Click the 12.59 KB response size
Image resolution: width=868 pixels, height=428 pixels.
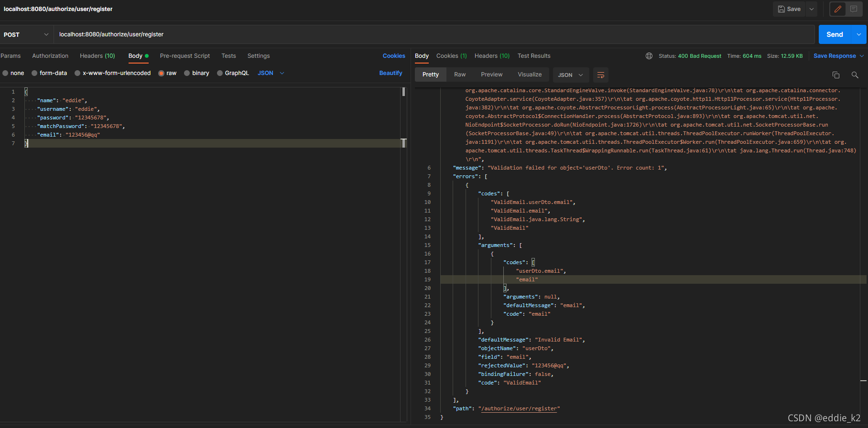[792, 56]
